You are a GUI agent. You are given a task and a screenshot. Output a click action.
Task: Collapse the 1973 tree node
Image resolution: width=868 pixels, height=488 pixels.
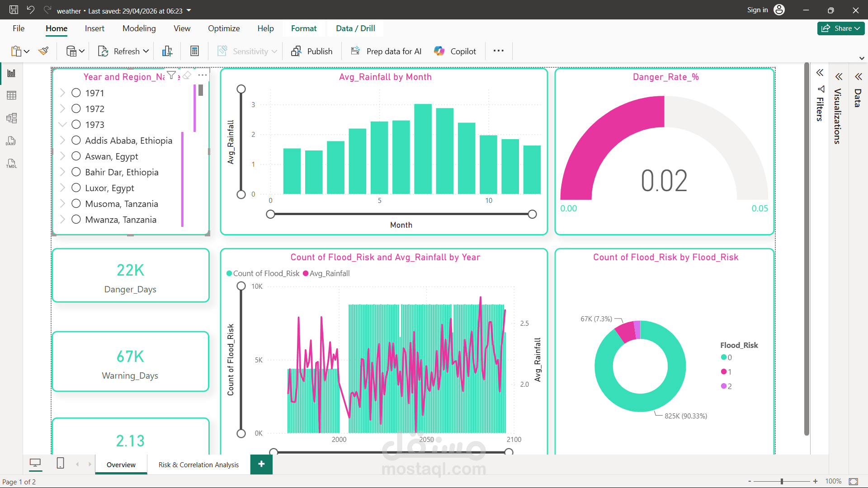62,124
